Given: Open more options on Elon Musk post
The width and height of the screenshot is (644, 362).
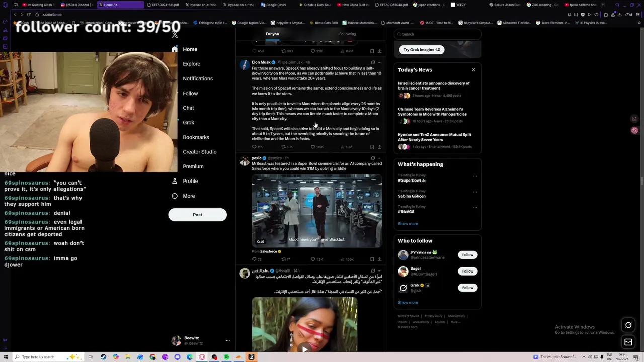Looking at the screenshot, I should [x=379, y=62].
